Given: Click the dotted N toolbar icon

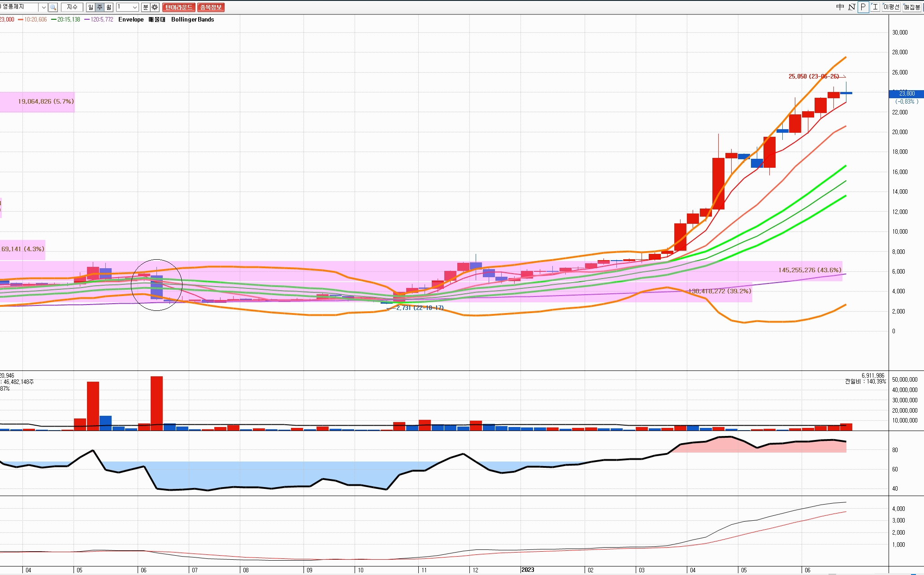Looking at the screenshot, I should 851,7.
